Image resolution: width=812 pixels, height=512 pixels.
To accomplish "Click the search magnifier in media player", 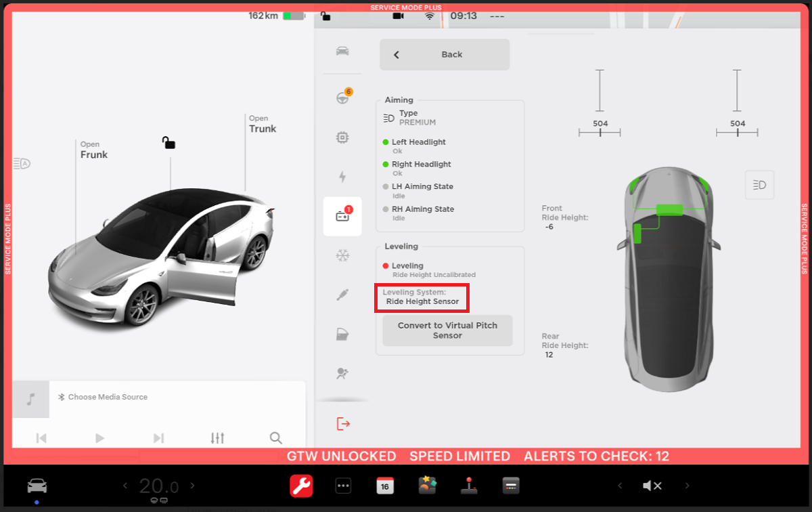I will 275,438.
